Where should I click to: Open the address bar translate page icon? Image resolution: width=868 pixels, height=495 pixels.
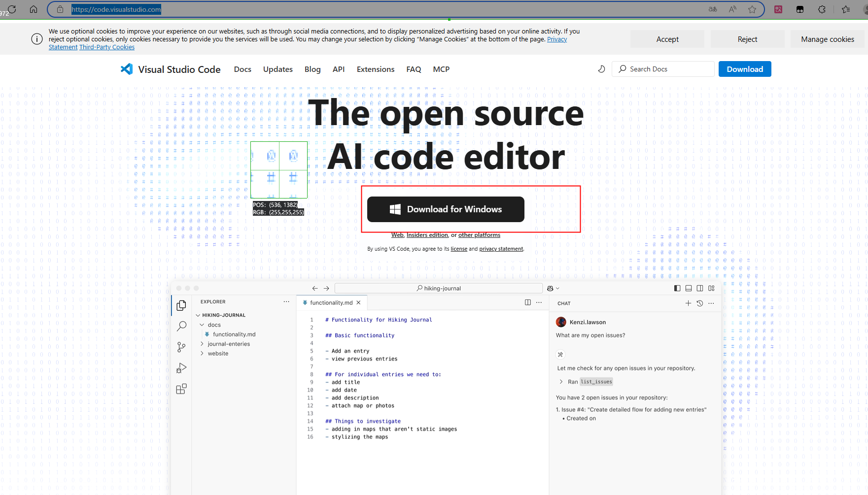(713, 9)
